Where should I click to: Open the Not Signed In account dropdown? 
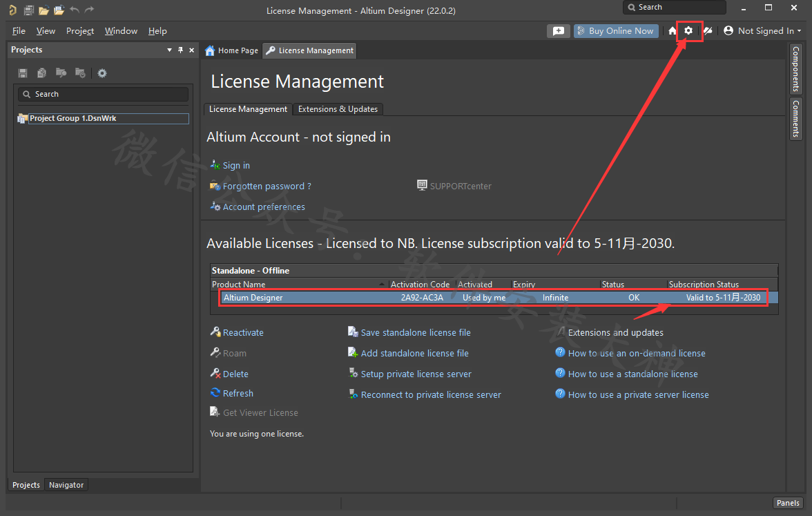pyautogui.click(x=762, y=31)
